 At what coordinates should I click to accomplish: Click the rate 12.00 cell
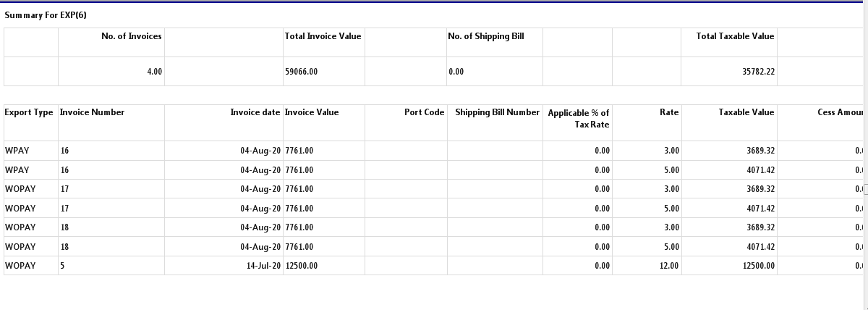pyautogui.click(x=669, y=266)
